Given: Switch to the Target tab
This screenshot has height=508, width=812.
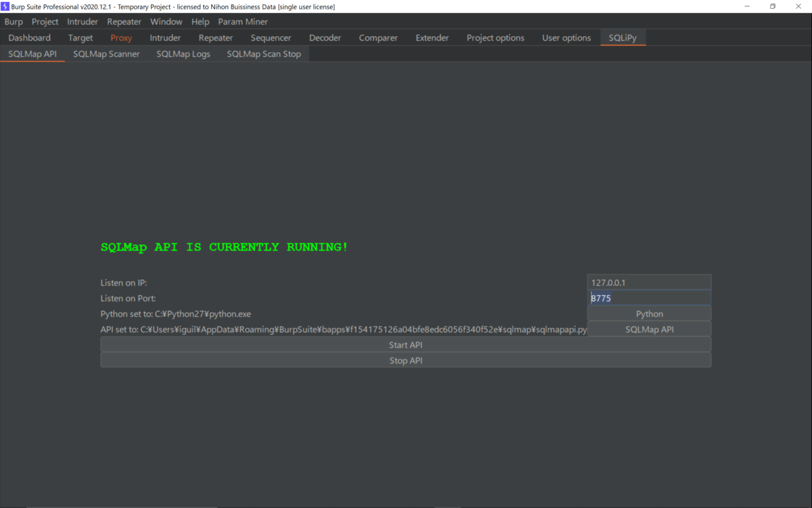Looking at the screenshot, I should (81, 38).
